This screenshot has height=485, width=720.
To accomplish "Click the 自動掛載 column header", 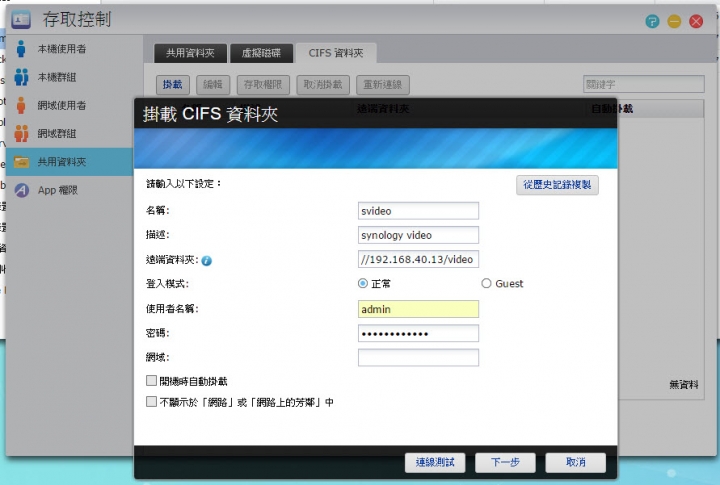I will click(612, 109).
